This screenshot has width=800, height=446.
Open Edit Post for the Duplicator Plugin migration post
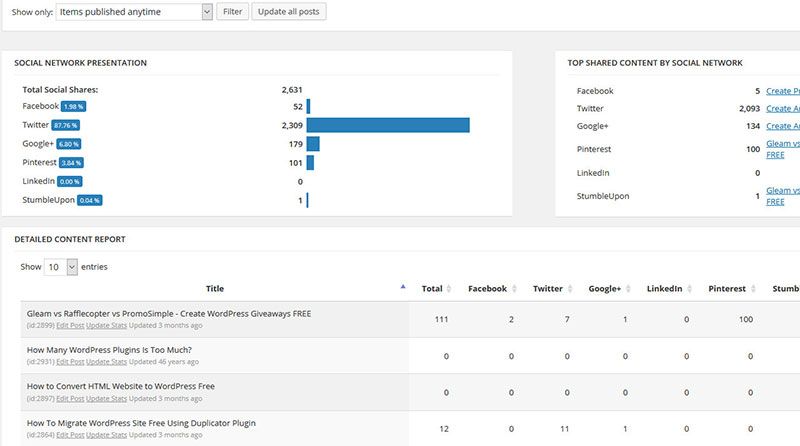(x=69, y=435)
